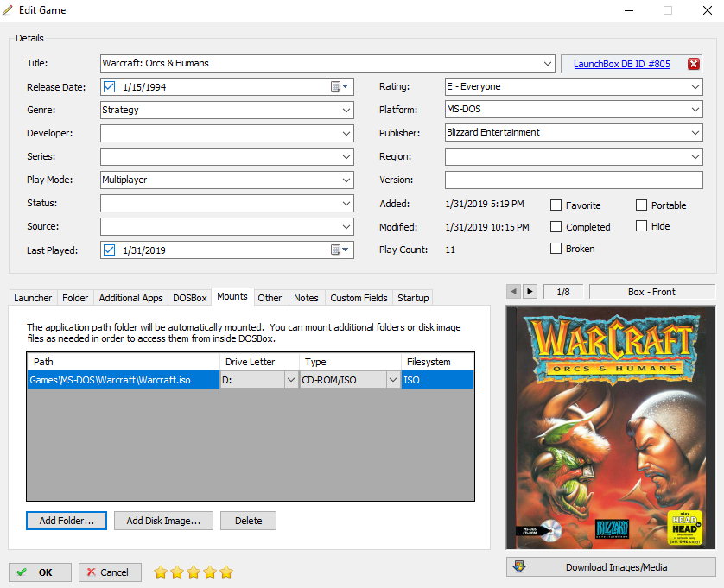
Task: Open the LaunchBox DB ID #805 link
Action: 621,64
